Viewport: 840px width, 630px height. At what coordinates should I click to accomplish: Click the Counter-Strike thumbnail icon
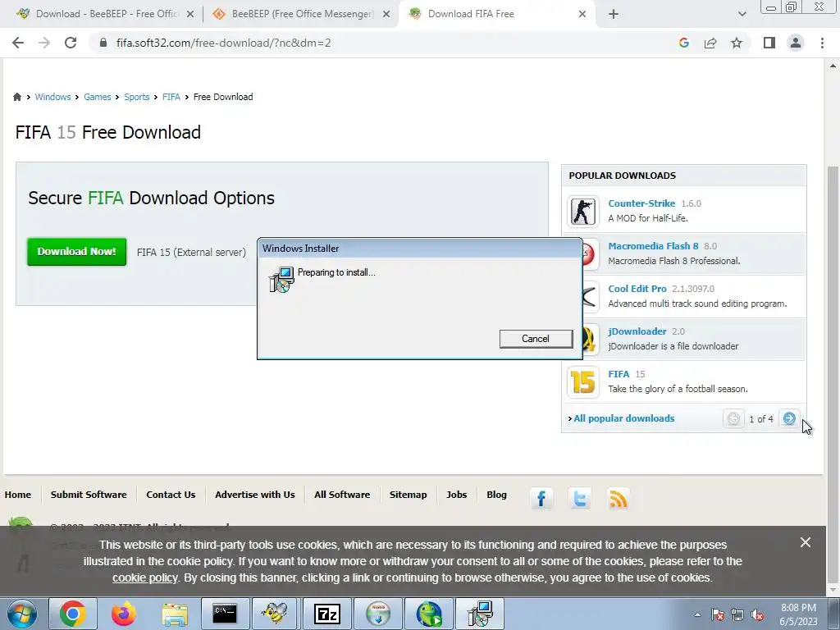[x=583, y=211]
